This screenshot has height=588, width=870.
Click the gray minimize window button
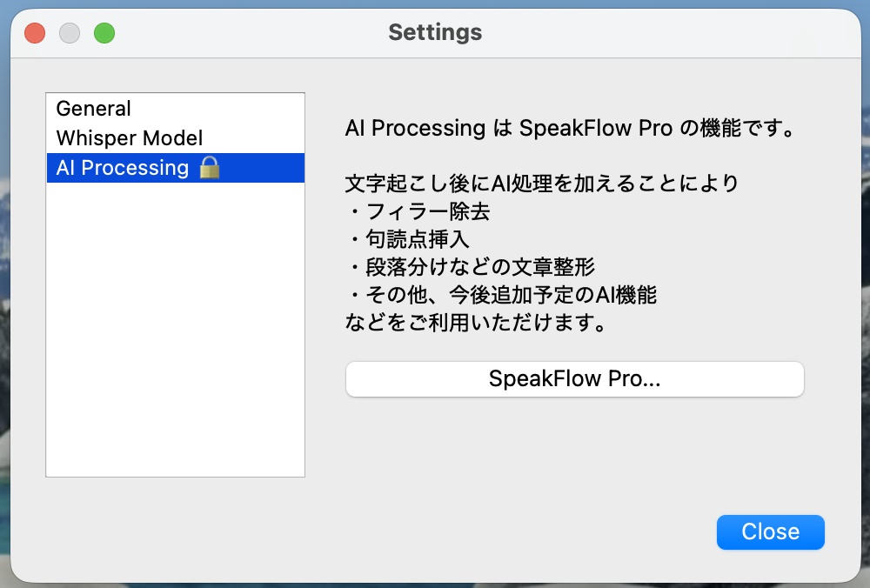pos(70,33)
